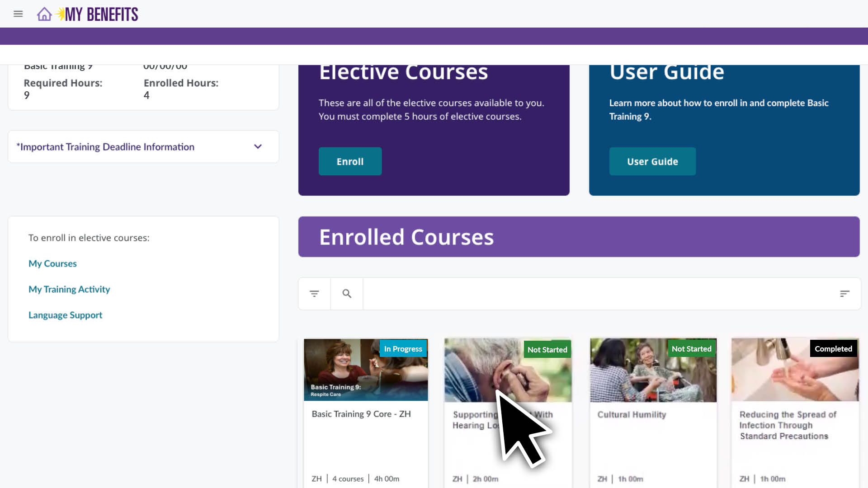Click the search magnifier icon
The image size is (868, 488).
click(x=347, y=294)
